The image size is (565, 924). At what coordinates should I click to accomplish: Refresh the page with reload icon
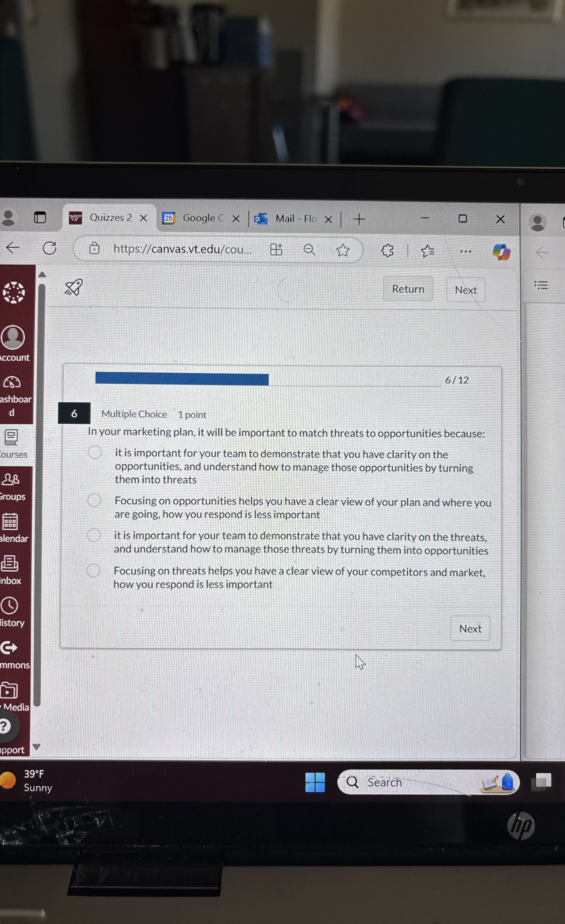pos(50,248)
